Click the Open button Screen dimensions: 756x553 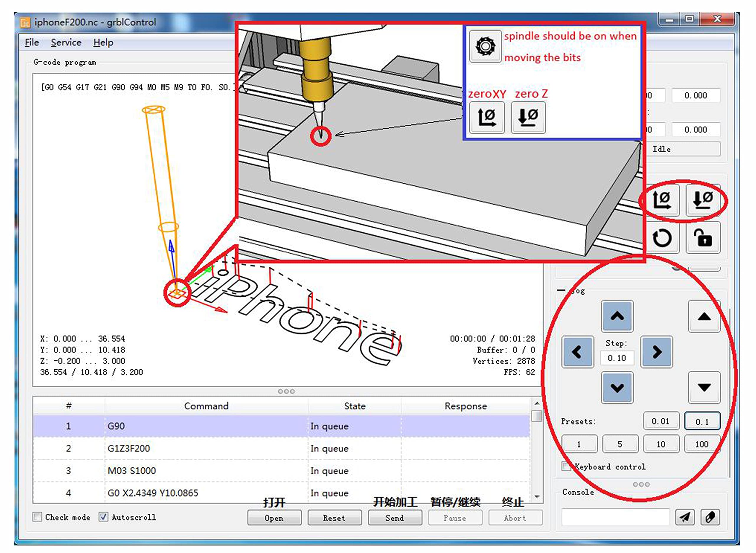274,518
